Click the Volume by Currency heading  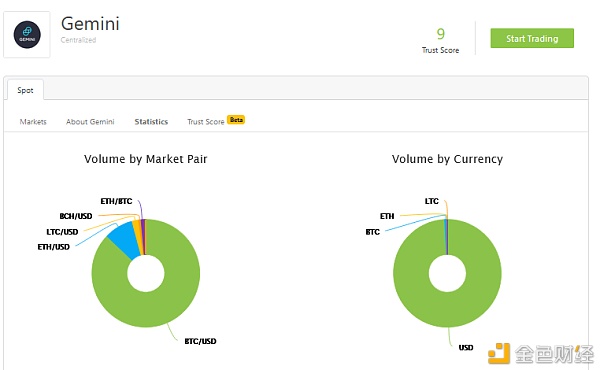click(447, 159)
